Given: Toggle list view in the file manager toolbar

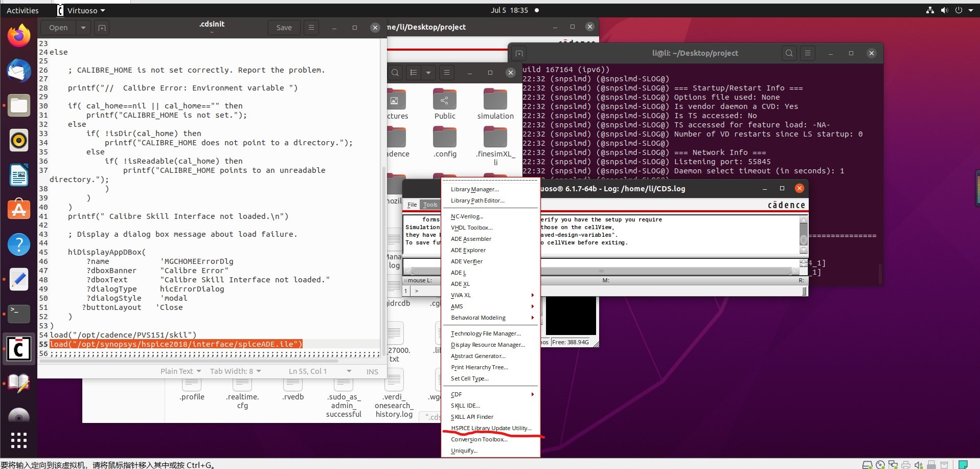Looking at the screenshot, I should (x=413, y=73).
